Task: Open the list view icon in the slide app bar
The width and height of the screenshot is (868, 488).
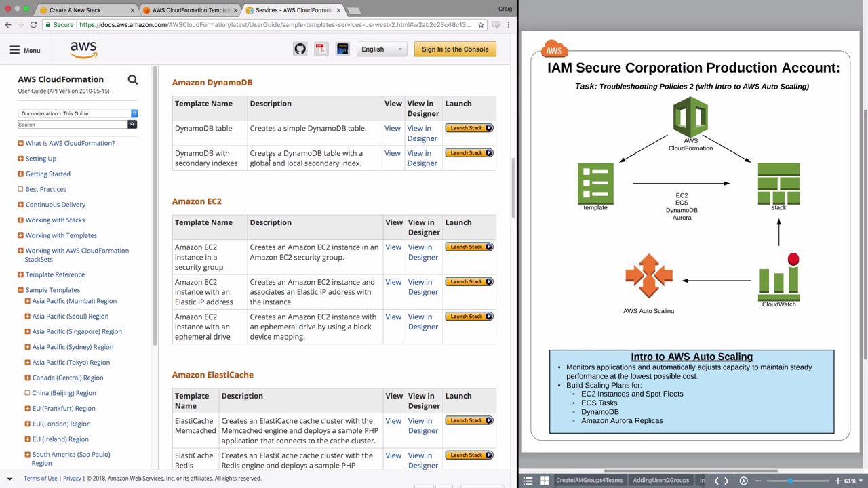Action: click(528, 481)
